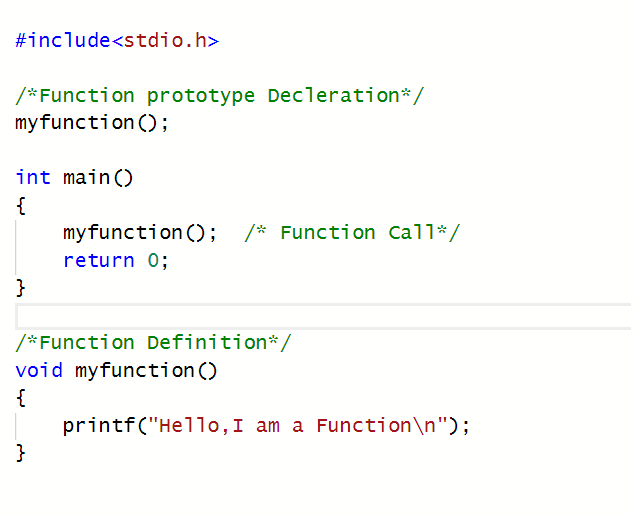The height and width of the screenshot is (516, 631).
Task: Click the myfunction prototype declaration line
Action: pos(92,123)
